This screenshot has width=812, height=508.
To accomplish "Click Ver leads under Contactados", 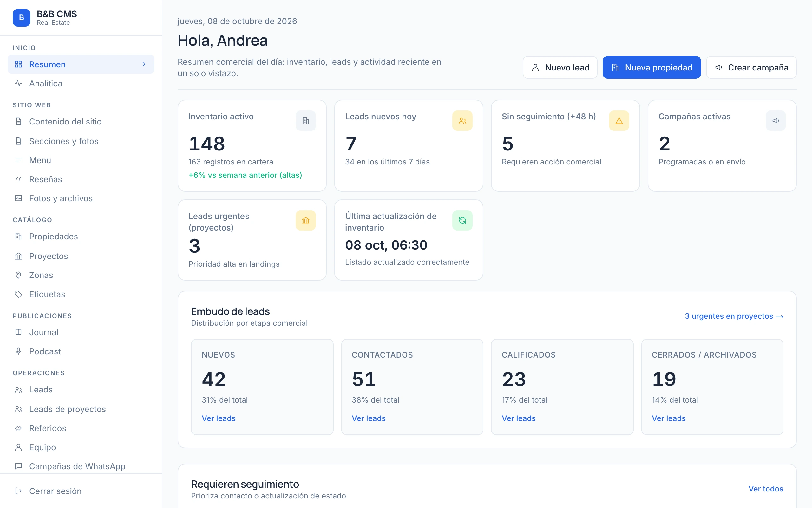I will point(369,418).
